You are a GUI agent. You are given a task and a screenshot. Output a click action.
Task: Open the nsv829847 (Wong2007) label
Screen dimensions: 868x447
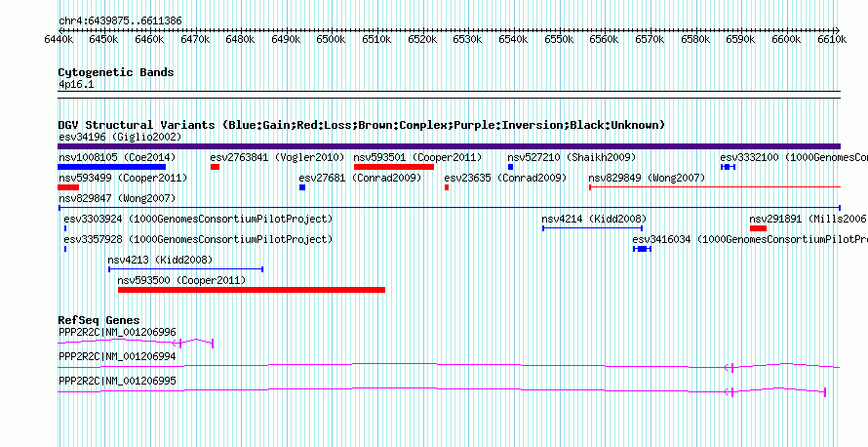(117, 198)
